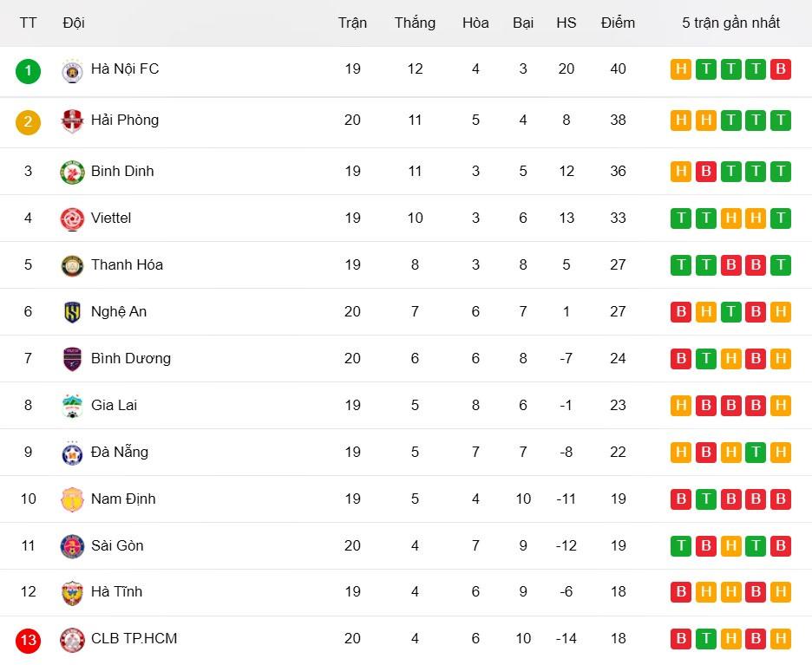The width and height of the screenshot is (812, 665).
Task: Click the green rank 1 position badge
Action: click(28, 70)
